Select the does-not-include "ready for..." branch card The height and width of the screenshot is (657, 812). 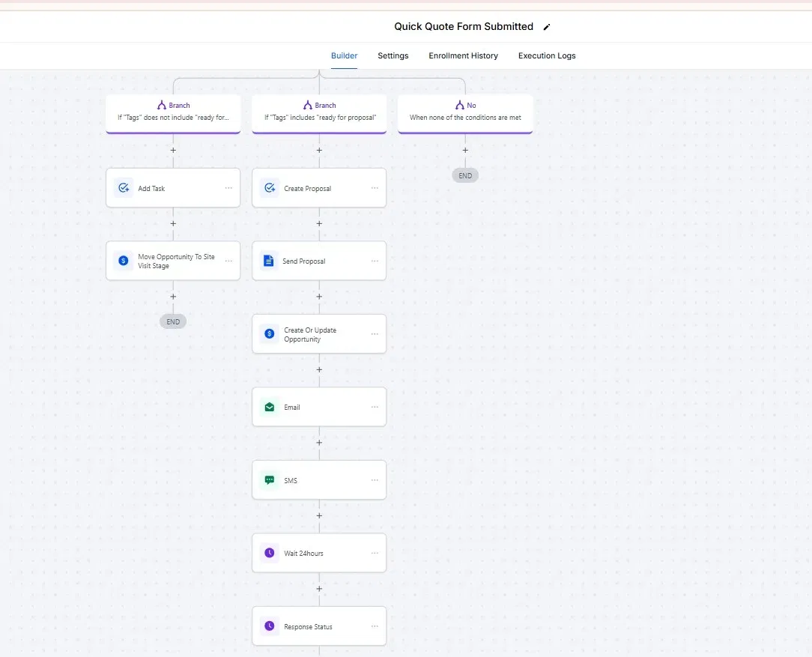[x=173, y=114]
